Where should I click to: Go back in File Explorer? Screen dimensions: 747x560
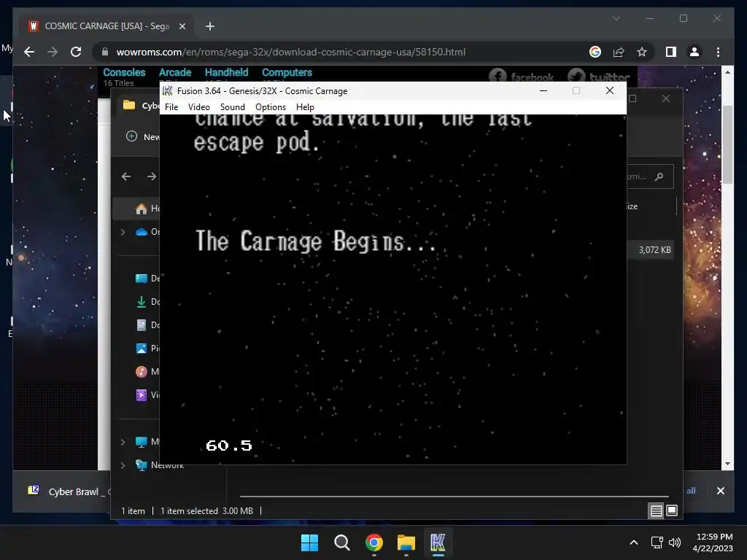[126, 176]
